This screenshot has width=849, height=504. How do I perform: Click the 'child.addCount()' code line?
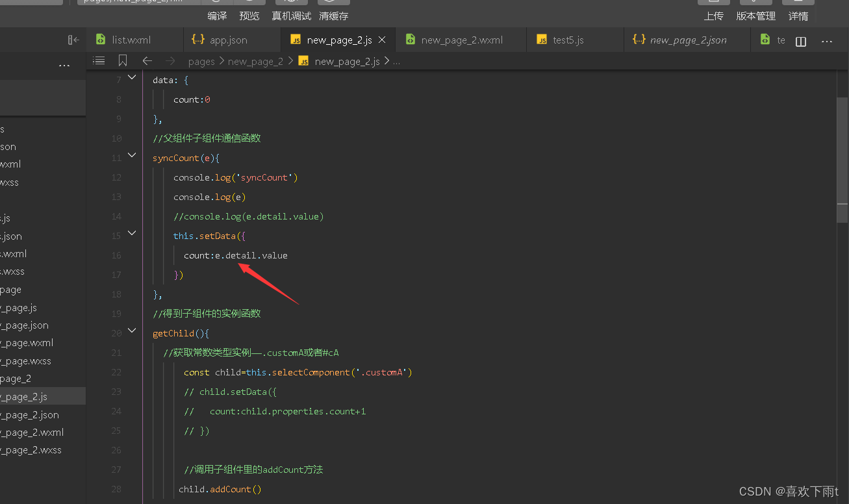(x=220, y=489)
